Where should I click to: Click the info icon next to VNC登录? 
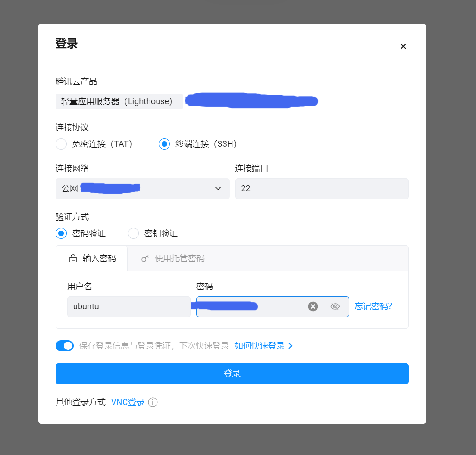tap(153, 403)
